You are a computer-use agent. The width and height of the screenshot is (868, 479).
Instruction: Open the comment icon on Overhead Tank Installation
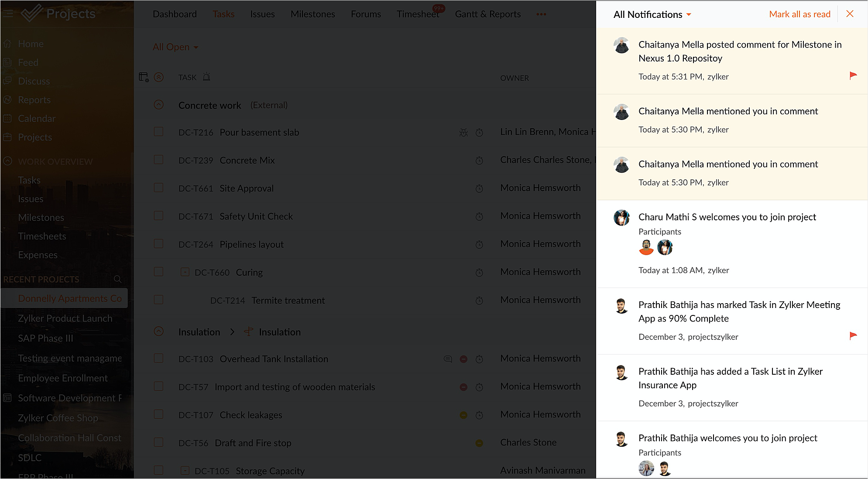[x=448, y=359]
